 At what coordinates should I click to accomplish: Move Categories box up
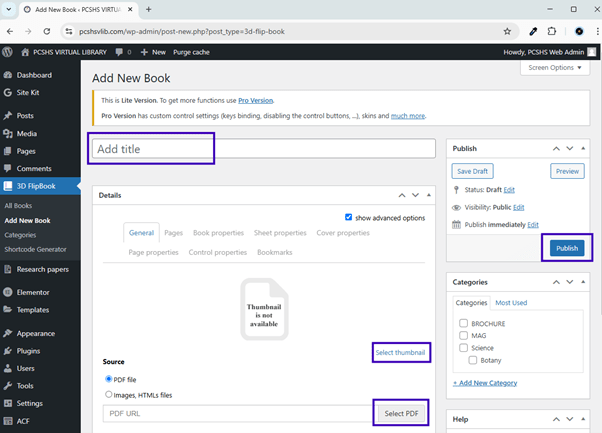[556, 282]
